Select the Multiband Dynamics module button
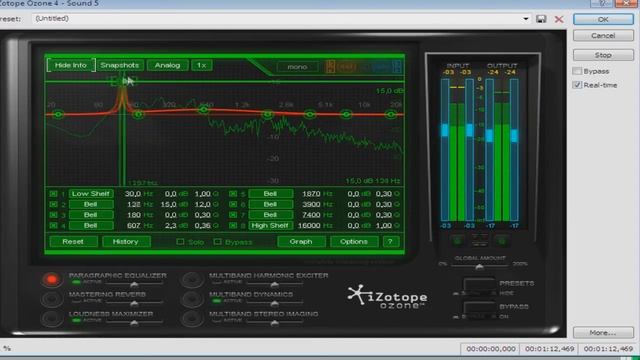Image resolution: width=640 pixels, height=360 pixels. point(192,299)
